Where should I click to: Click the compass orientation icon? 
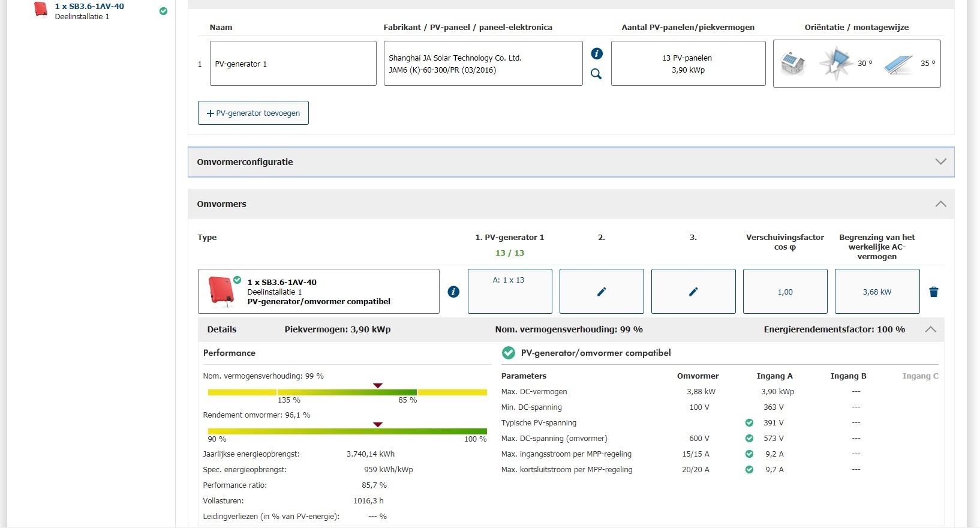[835, 63]
